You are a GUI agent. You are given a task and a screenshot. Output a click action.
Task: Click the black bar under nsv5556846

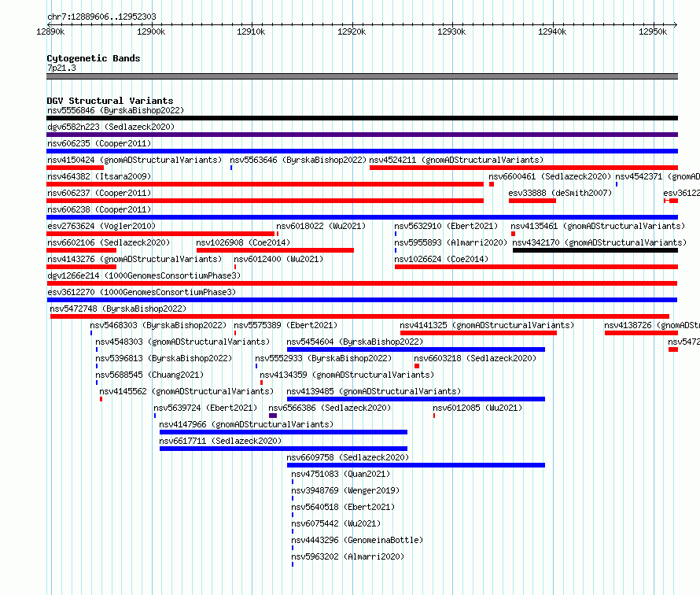(362, 118)
